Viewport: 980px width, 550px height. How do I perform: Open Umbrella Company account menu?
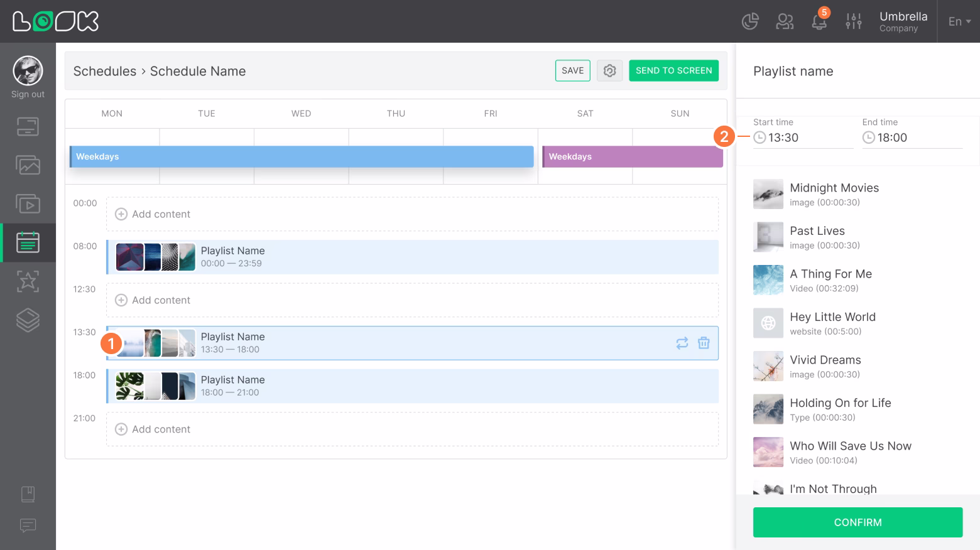(x=903, y=21)
